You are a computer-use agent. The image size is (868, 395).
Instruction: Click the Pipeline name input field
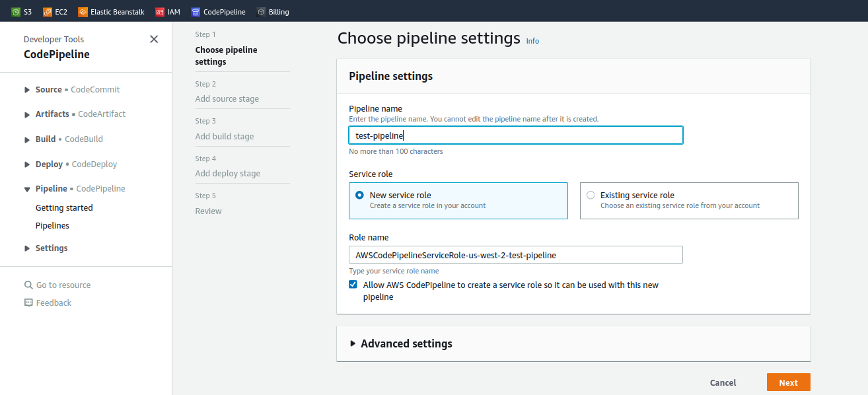click(516, 135)
